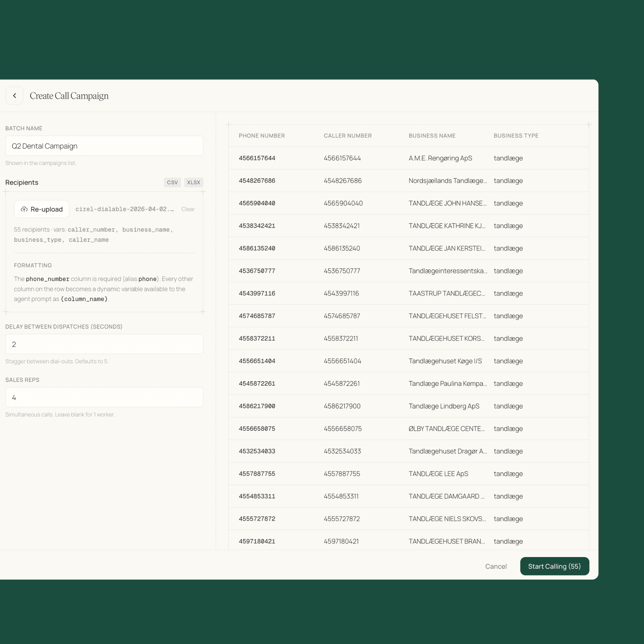Click the upload cloud icon in Re-upload
Image resolution: width=644 pixels, height=644 pixels.
coord(24,209)
